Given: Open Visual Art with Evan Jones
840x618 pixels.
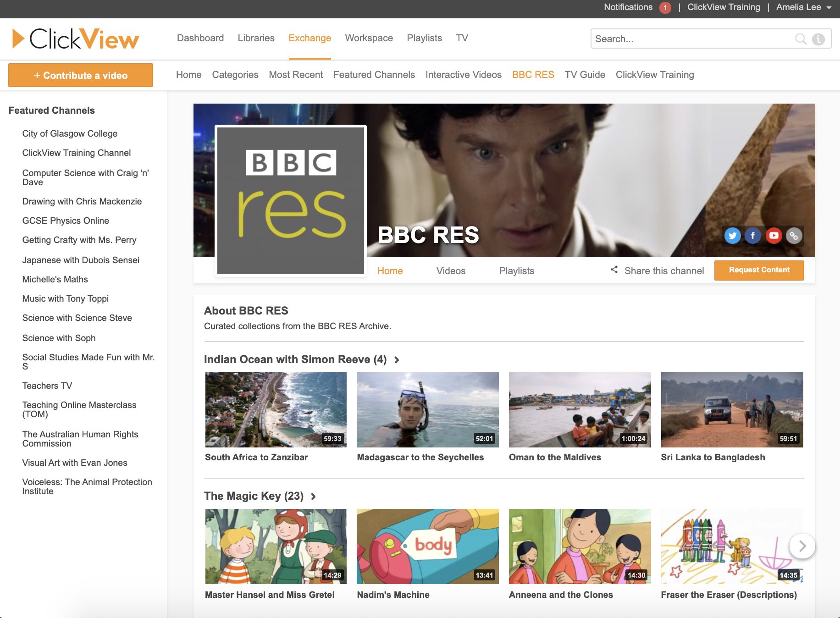Looking at the screenshot, I should [75, 463].
